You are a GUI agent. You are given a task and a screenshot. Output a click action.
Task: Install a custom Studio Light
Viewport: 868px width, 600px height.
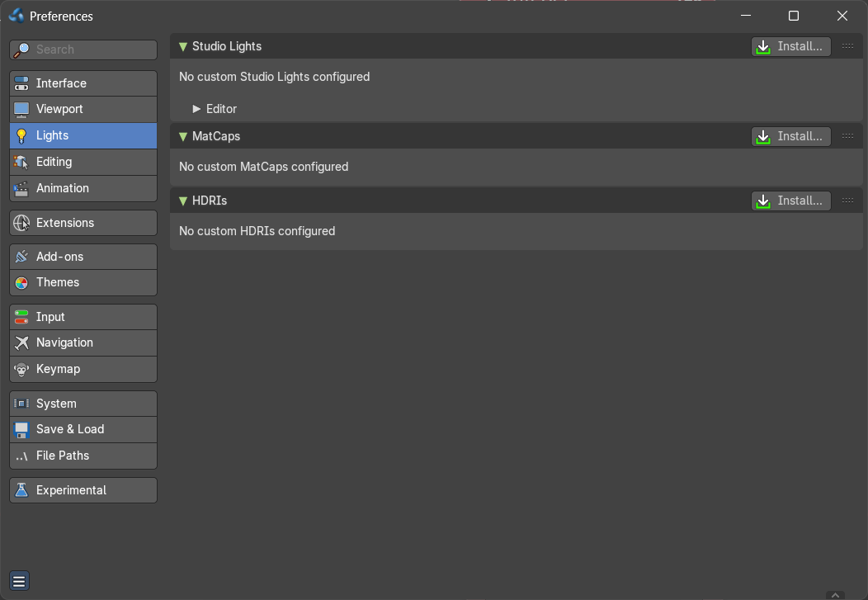pos(791,46)
